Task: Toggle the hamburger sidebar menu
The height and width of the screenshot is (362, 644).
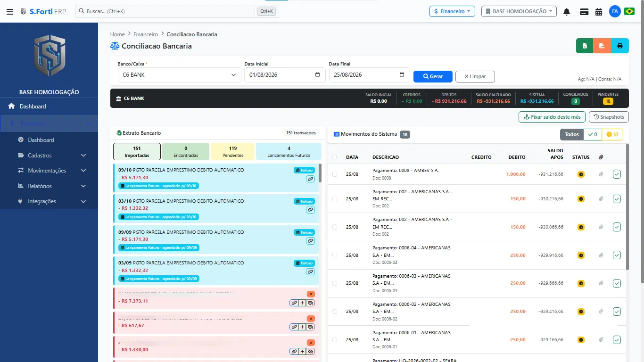Action: click(10, 11)
